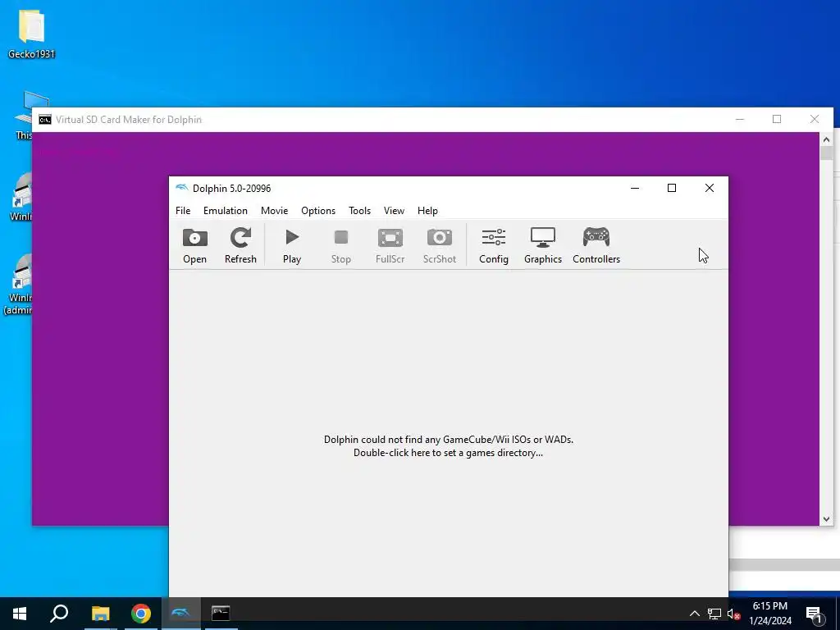
Task: Click the console scrollbar up arrow
Action: tap(826, 139)
